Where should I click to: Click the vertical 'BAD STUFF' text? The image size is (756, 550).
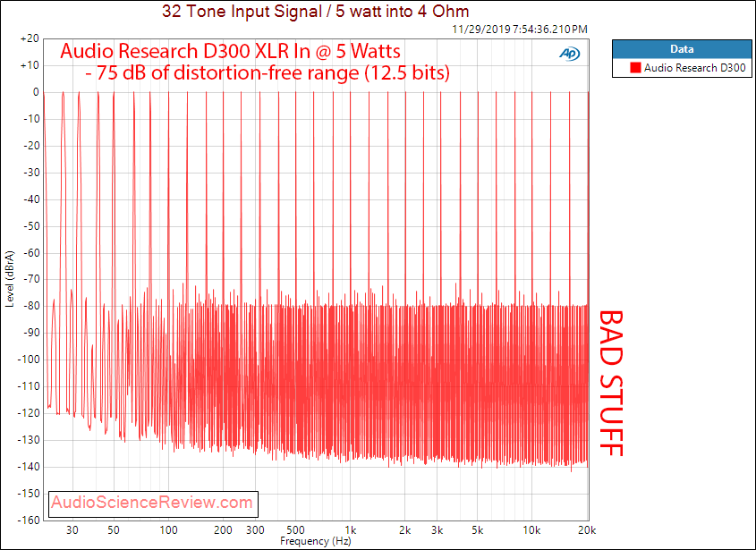(611, 384)
